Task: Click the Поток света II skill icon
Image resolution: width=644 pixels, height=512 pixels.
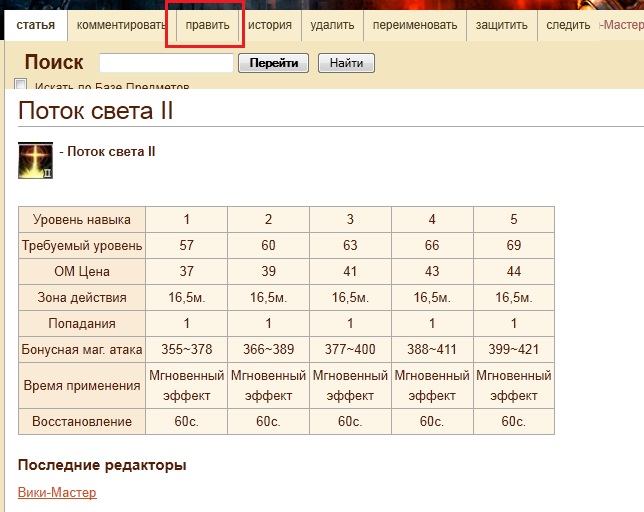Action: 35,160
